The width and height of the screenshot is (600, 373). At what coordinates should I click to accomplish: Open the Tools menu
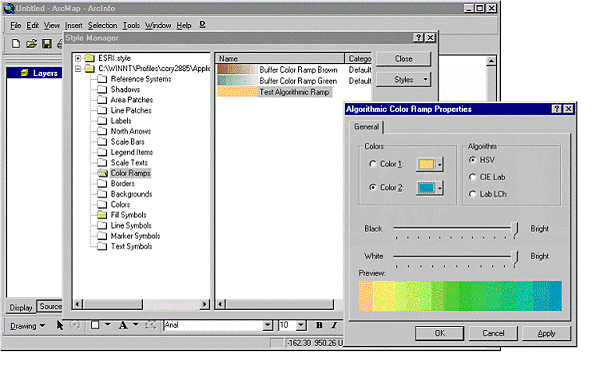[131, 25]
